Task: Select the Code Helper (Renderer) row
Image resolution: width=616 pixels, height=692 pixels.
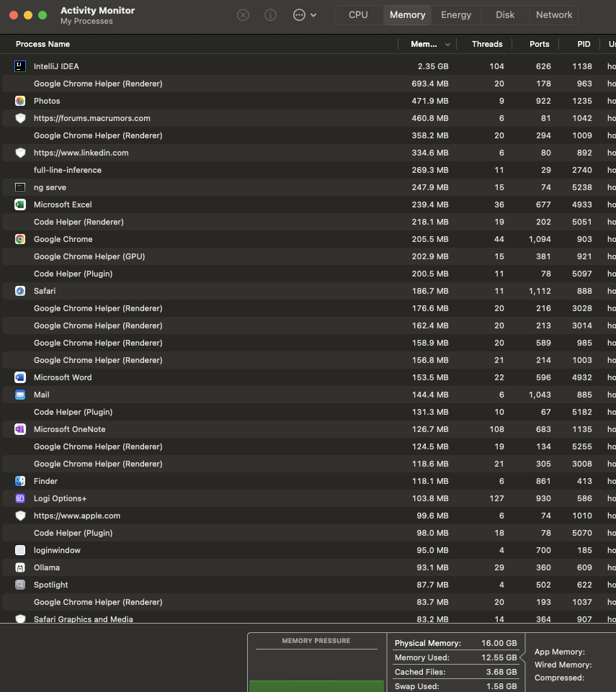Action: click(x=309, y=222)
